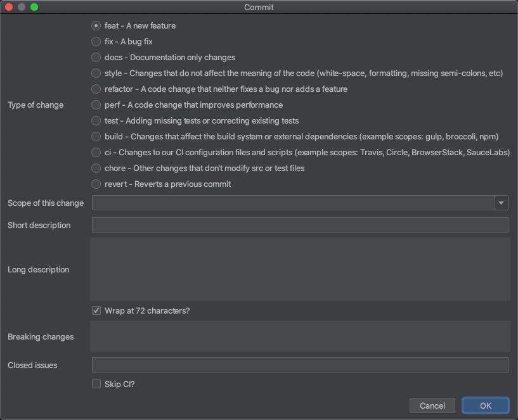Open the Scope of this change dropdown arrow

(x=501, y=203)
